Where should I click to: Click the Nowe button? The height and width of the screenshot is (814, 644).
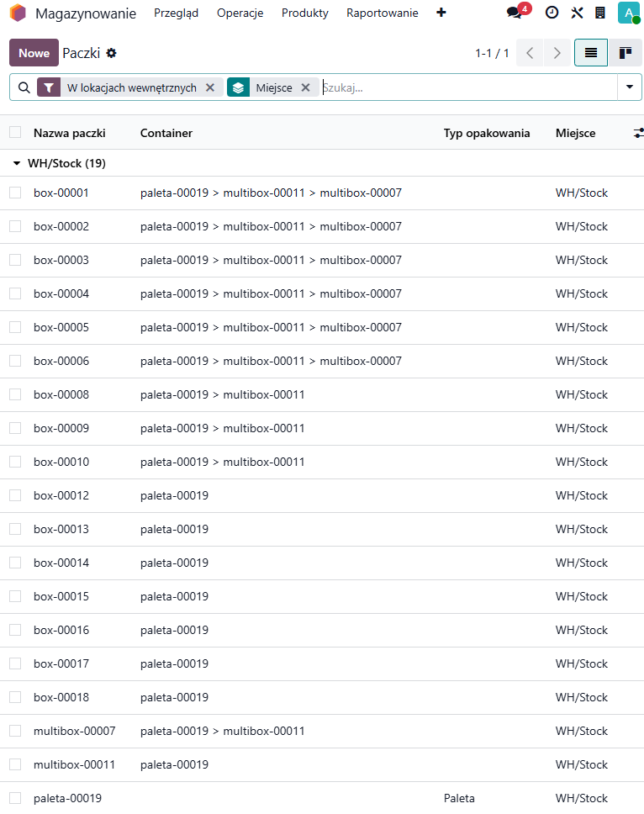34,53
